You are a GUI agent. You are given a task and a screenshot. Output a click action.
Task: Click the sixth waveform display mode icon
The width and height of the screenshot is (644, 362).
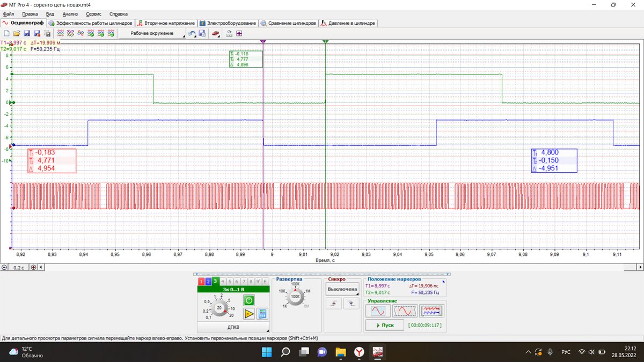coord(111,33)
